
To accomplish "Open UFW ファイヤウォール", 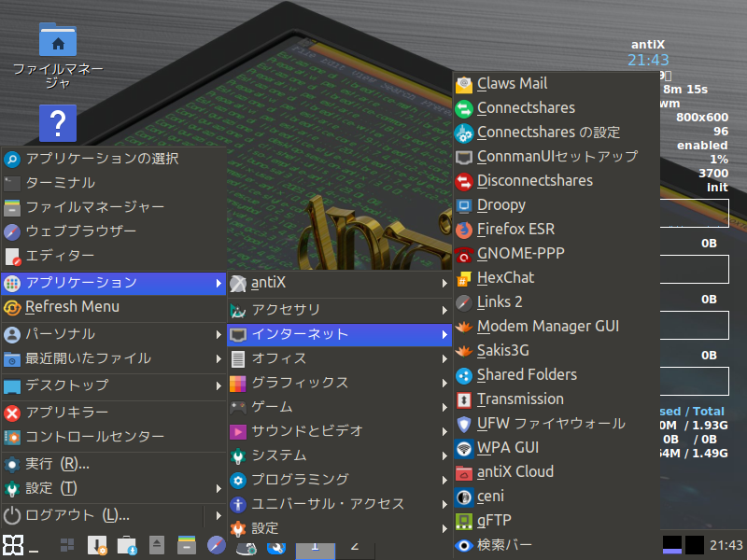I will pos(556,424).
